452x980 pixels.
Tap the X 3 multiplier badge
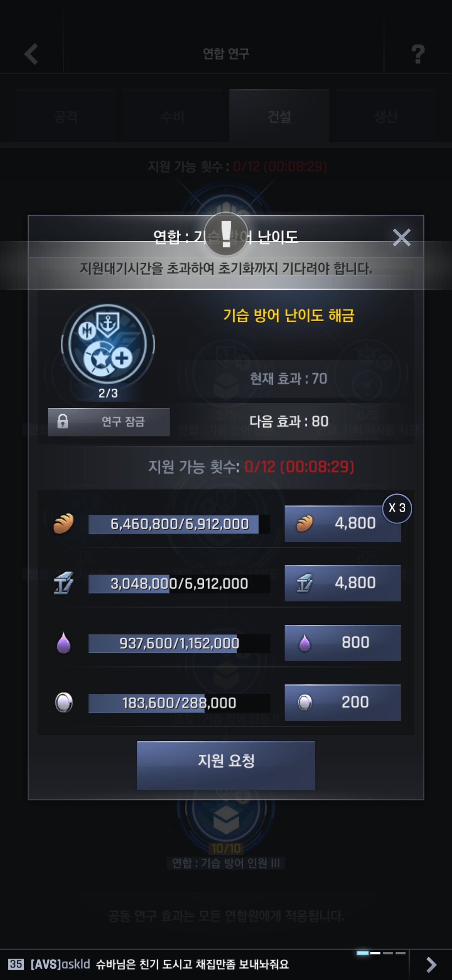tap(397, 508)
